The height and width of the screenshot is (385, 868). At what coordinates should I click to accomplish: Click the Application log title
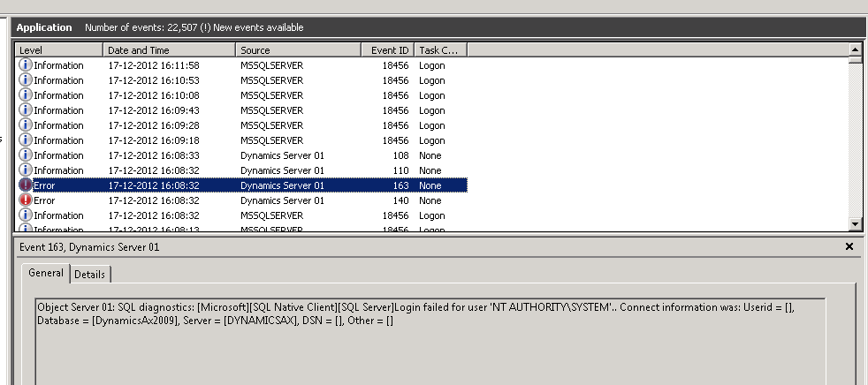tap(43, 27)
